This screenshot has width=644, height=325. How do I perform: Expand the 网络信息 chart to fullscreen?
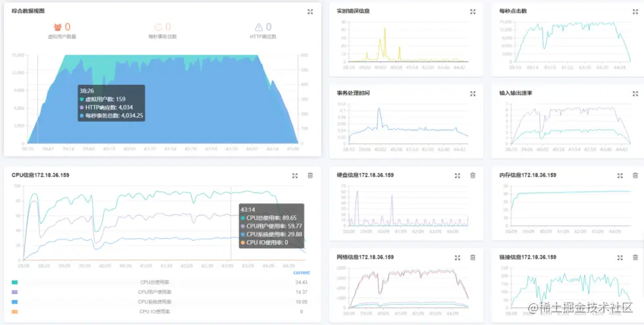[x=457, y=257]
